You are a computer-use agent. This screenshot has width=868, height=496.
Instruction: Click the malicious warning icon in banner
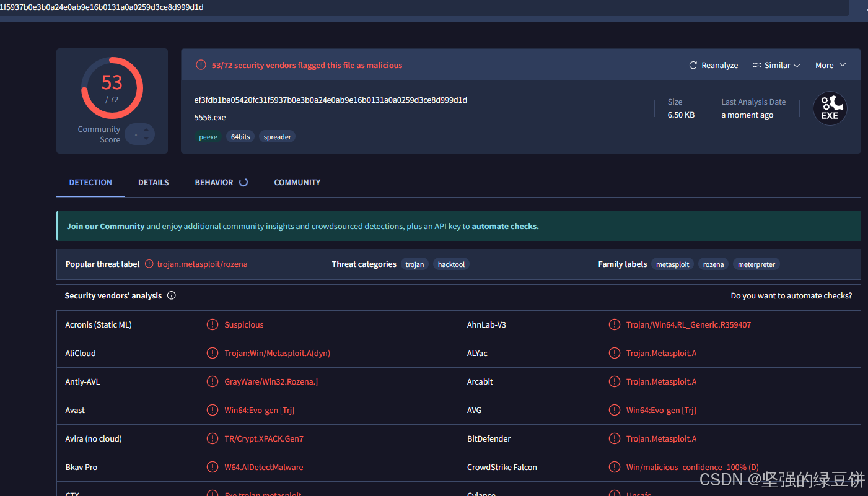[201, 65]
